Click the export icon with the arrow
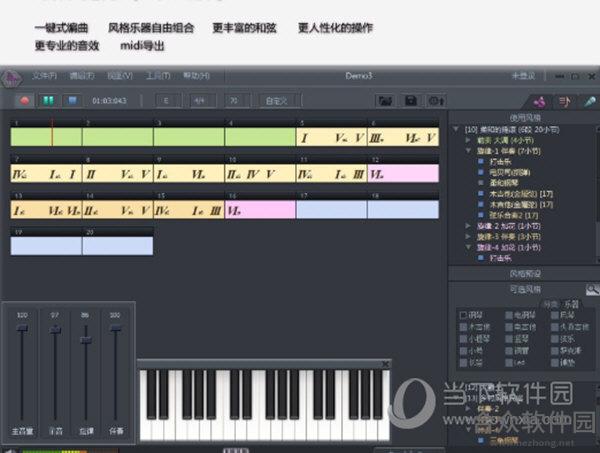Screen dimensions: 600x453 (x=436, y=101)
